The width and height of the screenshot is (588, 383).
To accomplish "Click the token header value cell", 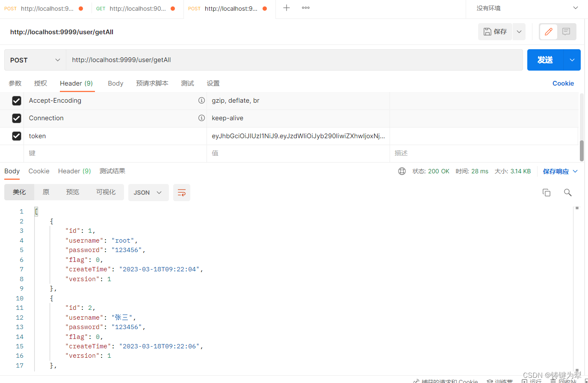I will pos(298,136).
